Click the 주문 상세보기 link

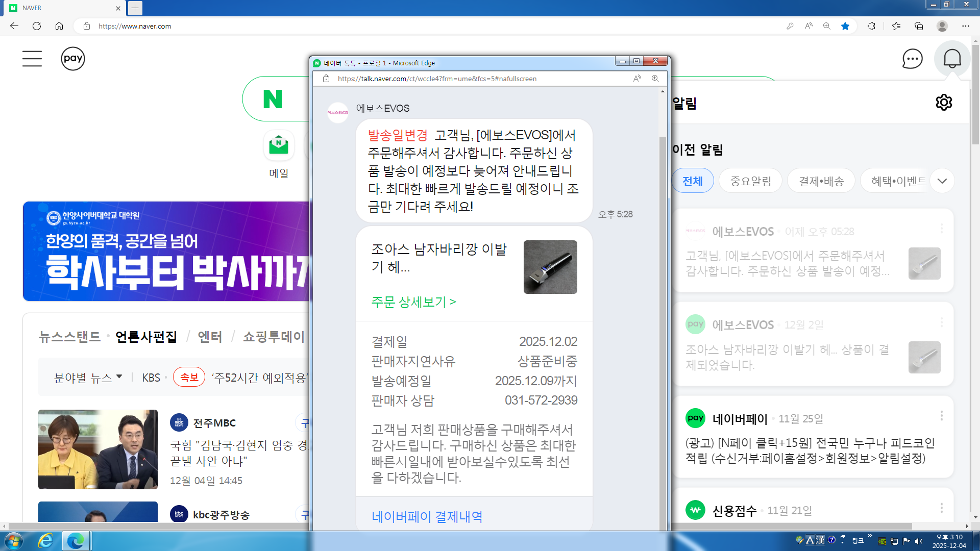point(413,302)
